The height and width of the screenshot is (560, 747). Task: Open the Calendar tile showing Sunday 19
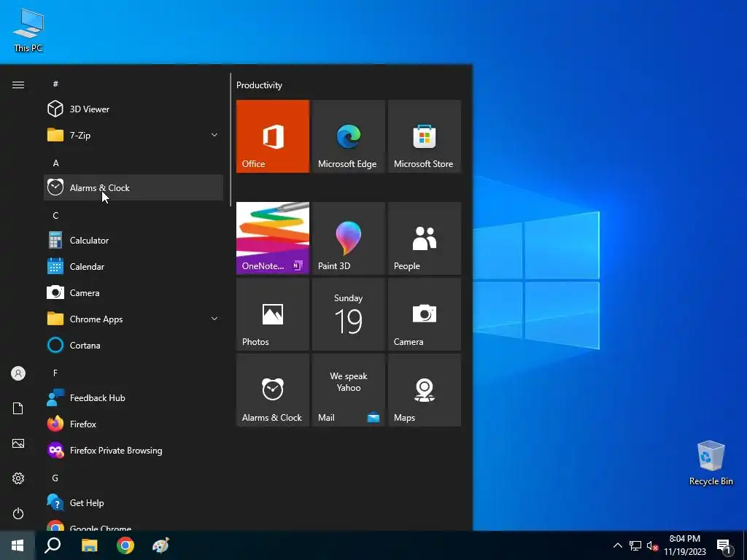point(348,314)
